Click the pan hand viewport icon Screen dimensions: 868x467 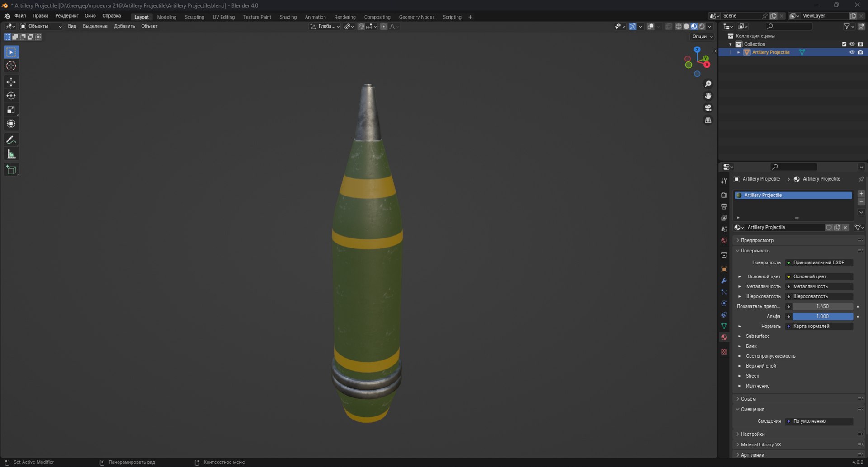pyautogui.click(x=708, y=96)
